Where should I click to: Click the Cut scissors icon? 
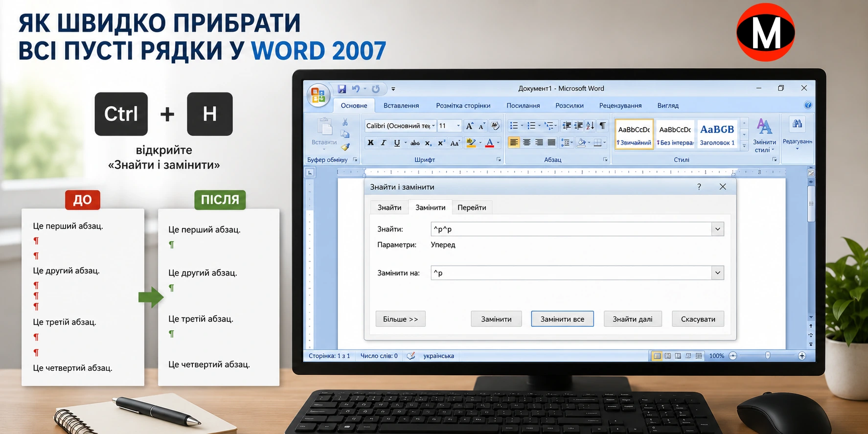pyautogui.click(x=345, y=122)
